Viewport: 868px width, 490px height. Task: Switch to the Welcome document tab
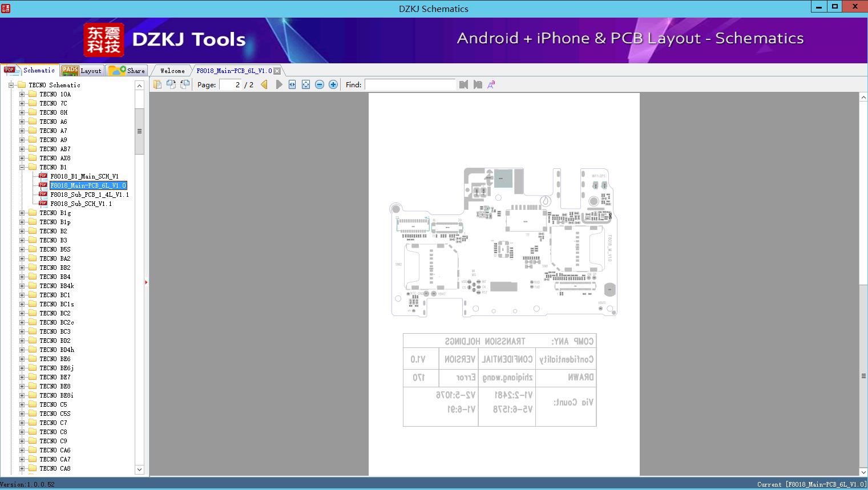[x=172, y=71]
